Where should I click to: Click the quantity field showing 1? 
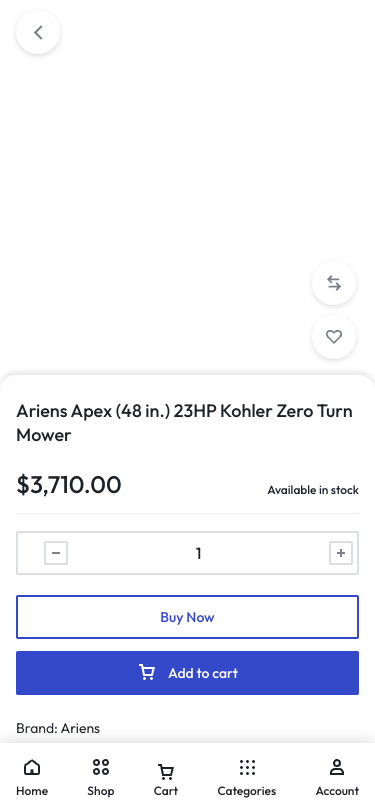198,553
